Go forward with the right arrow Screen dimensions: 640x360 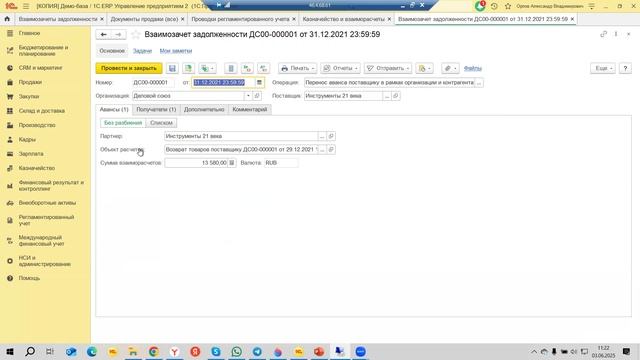point(118,35)
